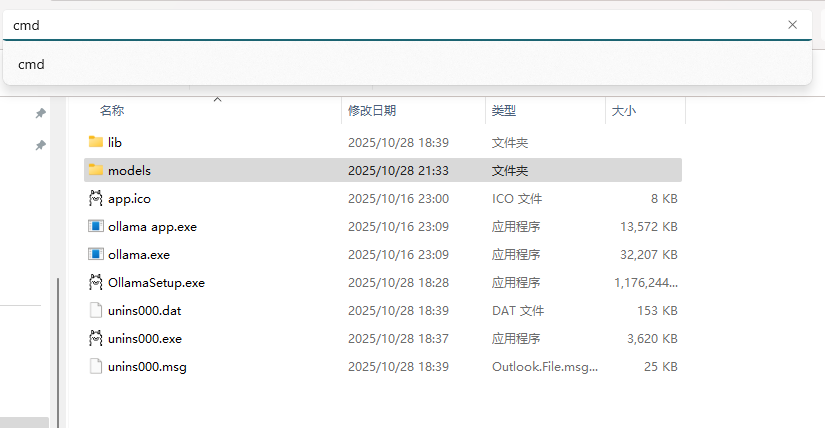Sort by the 大小 column header
The width and height of the screenshot is (825, 428).
point(623,111)
